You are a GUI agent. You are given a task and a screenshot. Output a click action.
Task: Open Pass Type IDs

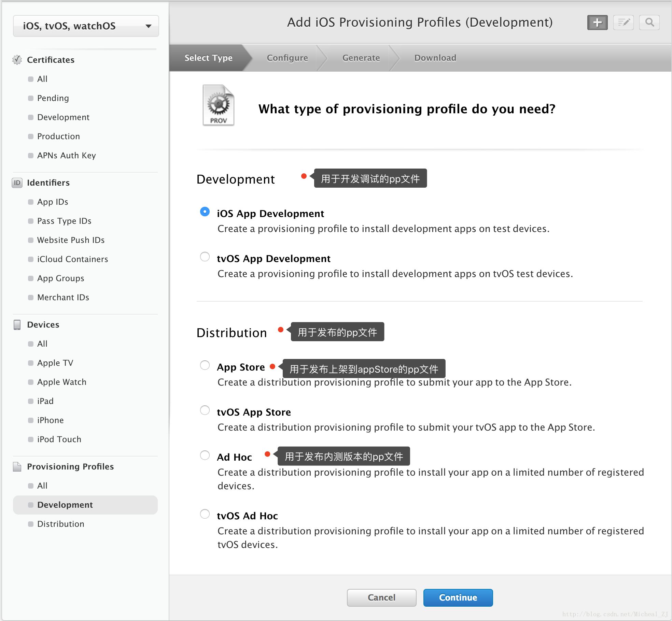coord(64,221)
